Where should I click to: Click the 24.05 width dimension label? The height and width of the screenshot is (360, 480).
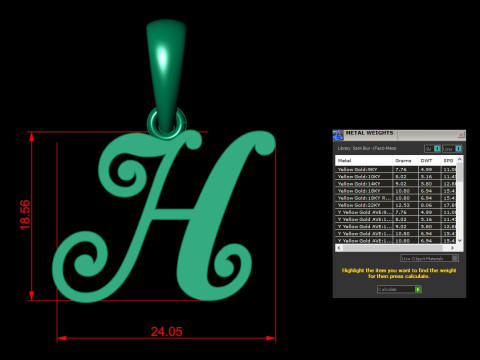[167, 332]
